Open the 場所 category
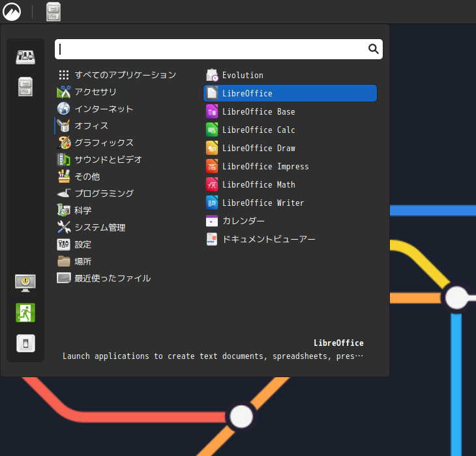The width and height of the screenshot is (476, 456). (74, 261)
